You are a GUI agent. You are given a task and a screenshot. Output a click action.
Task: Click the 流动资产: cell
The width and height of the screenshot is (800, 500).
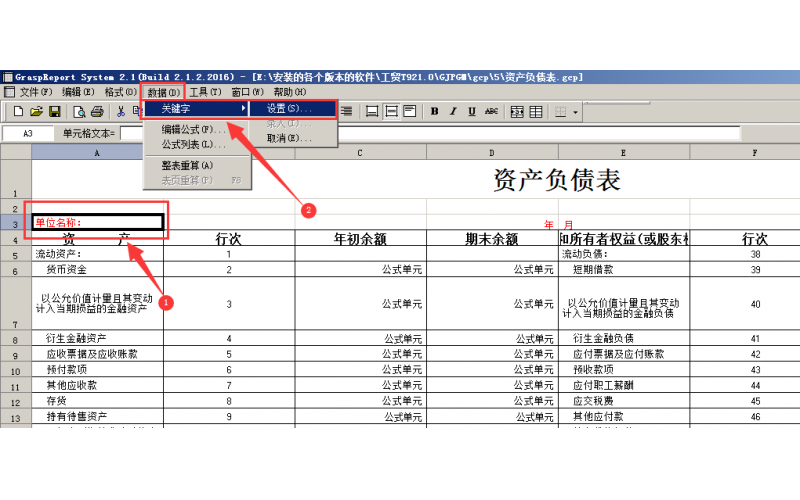coord(97,254)
